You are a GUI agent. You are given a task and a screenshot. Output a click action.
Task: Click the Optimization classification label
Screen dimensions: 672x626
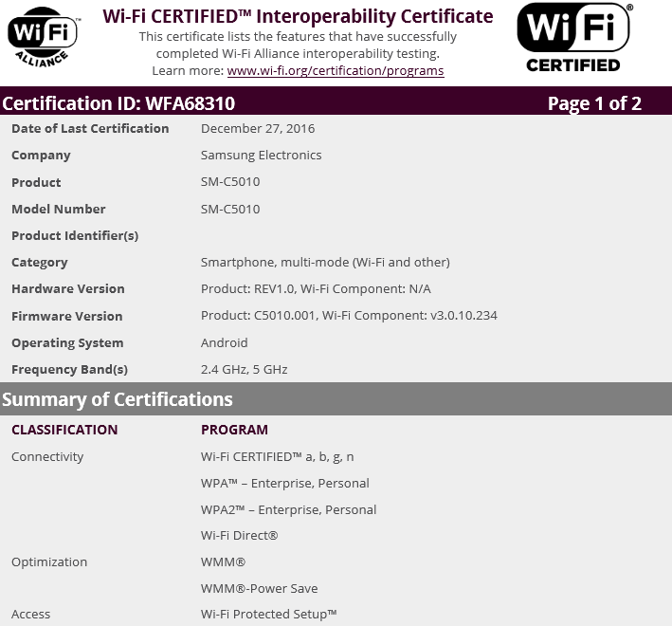(x=49, y=562)
